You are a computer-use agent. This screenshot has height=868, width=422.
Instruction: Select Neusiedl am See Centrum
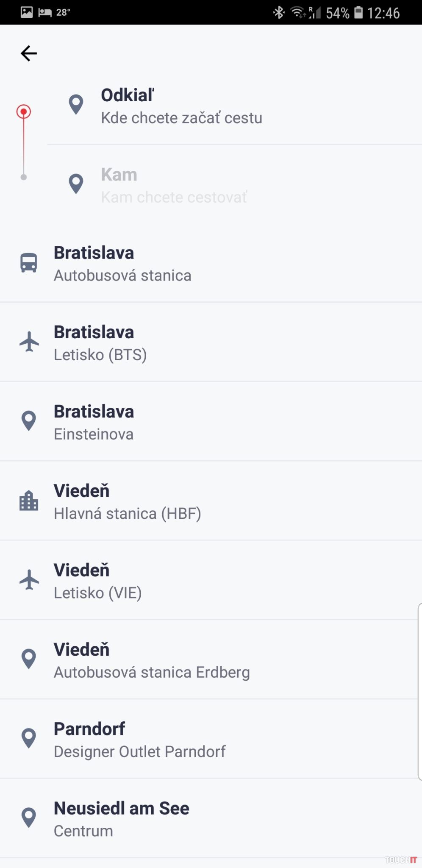pyautogui.click(x=122, y=819)
